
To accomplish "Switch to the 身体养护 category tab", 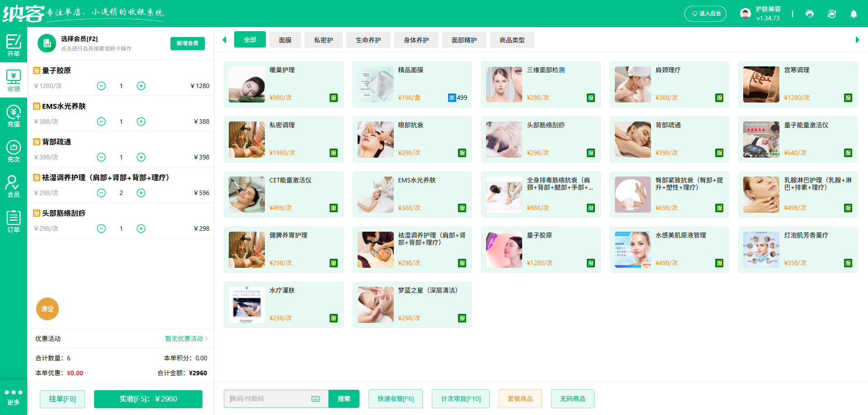I will pos(416,40).
